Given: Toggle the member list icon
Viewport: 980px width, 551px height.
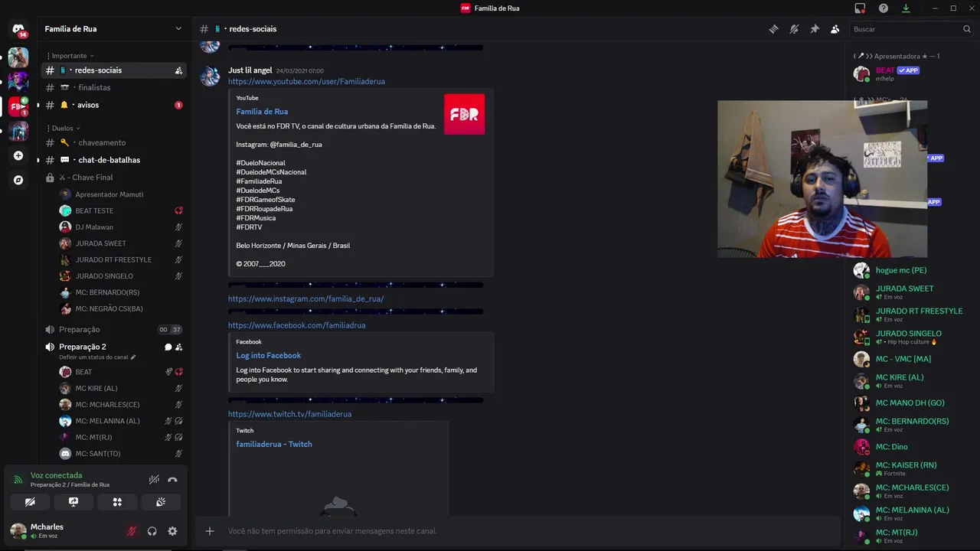Looking at the screenshot, I should (835, 29).
